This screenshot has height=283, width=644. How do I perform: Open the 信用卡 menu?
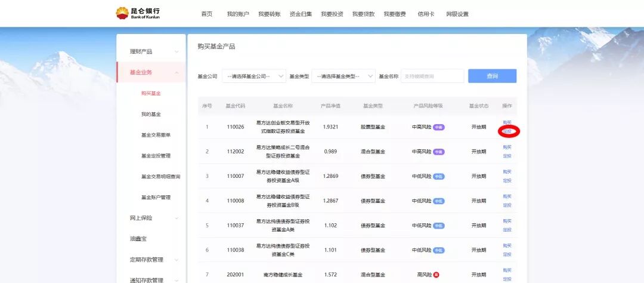coord(426,14)
